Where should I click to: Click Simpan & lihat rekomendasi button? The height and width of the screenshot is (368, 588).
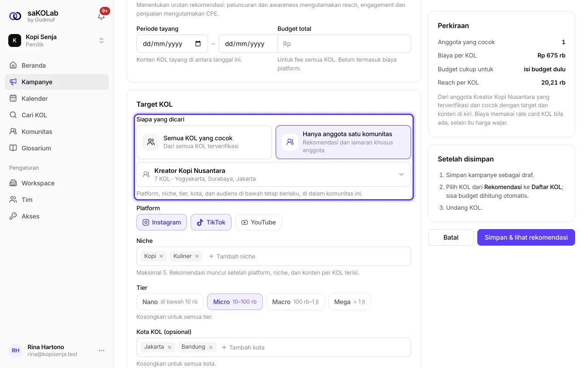(526, 237)
